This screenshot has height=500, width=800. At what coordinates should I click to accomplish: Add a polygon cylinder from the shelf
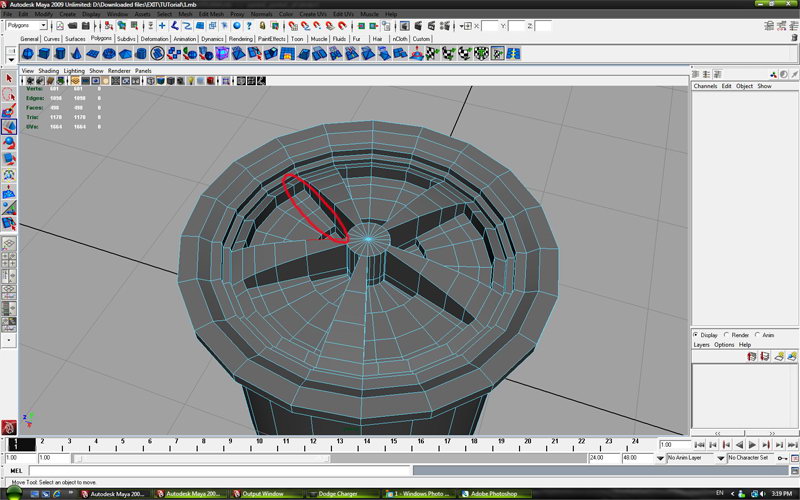[62, 53]
